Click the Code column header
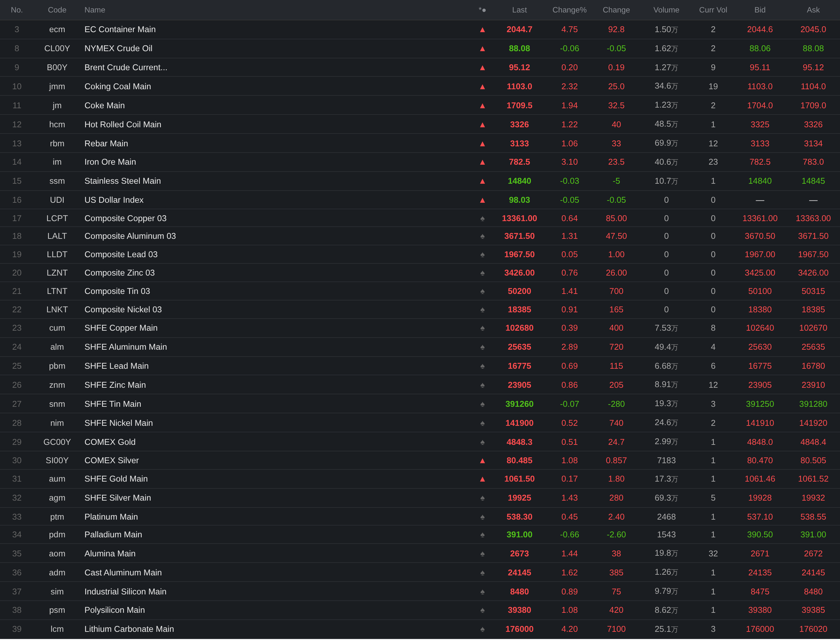This screenshot has height=641, width=840. click(57, 10)
